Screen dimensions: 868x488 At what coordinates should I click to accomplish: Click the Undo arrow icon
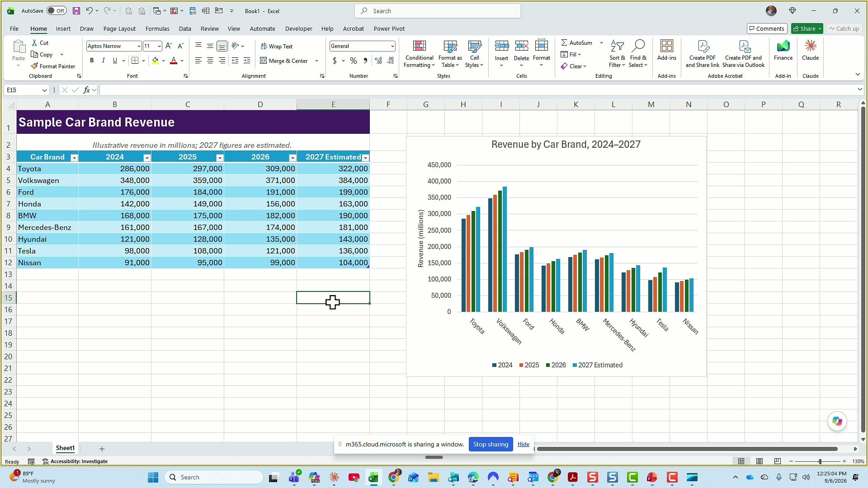click(x=89, y=11)
